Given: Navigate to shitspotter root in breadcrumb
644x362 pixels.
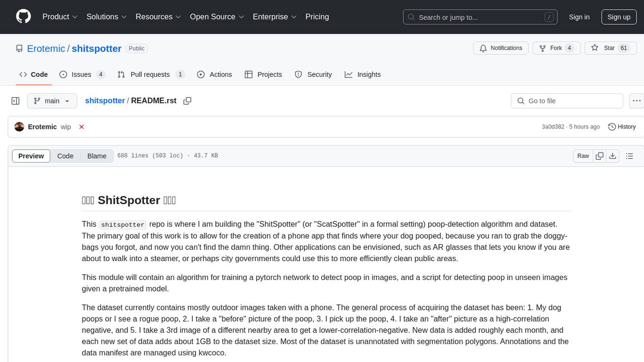Looking at the screenshot, I should 105,100.
